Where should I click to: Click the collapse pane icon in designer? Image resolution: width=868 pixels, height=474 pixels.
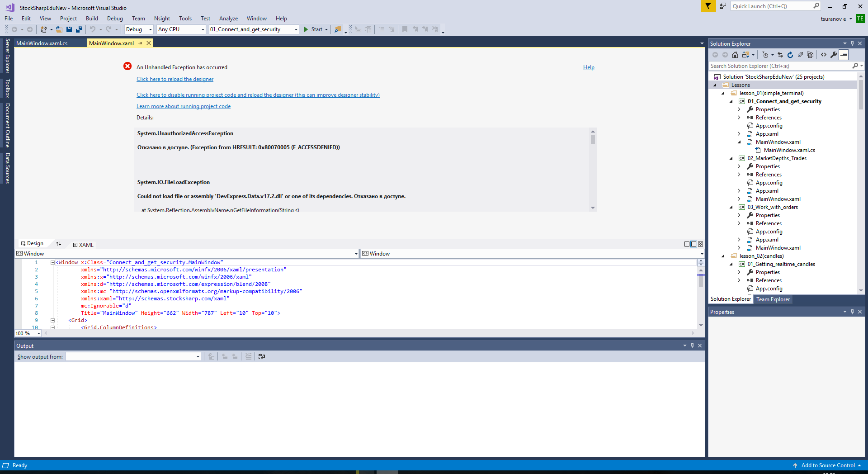coord(700,244)
